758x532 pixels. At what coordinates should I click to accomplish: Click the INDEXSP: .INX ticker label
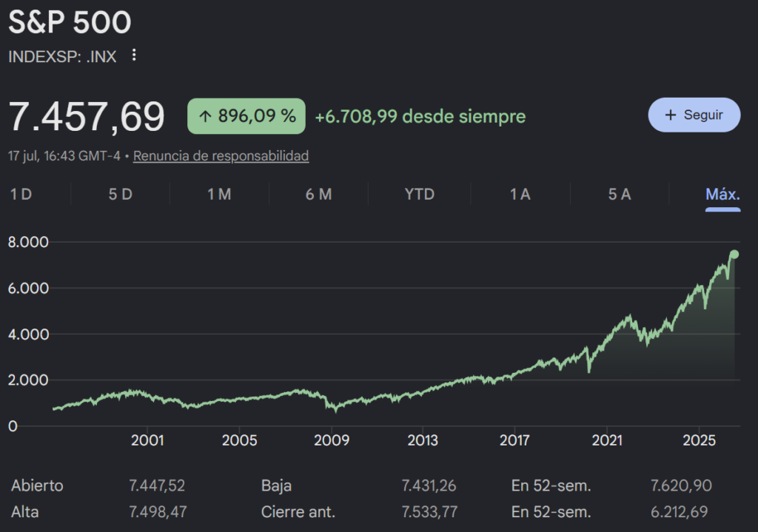(x=62, y=56)
